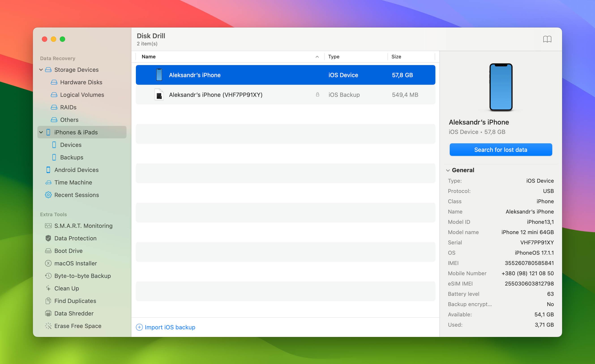
Task: Collapse the Storage Devices tree
Action: click(x=41, y=70)
